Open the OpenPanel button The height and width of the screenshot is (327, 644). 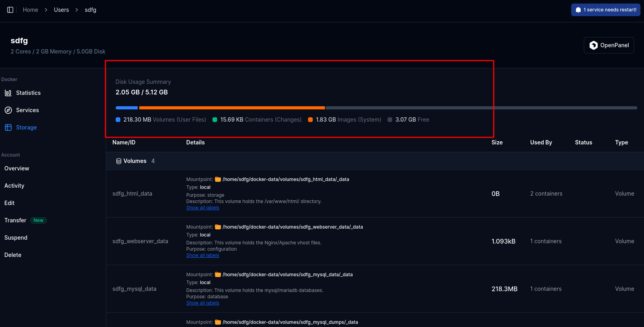pos(609,45)
